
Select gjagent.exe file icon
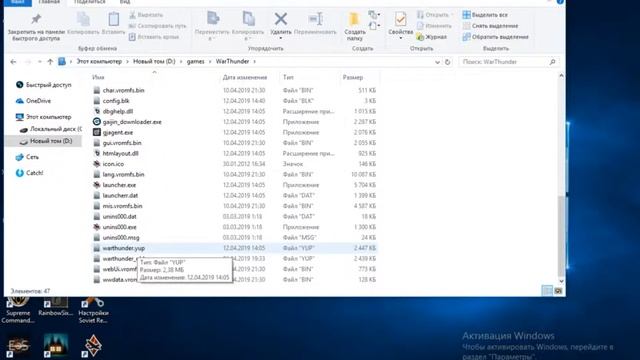pos(97,132)
